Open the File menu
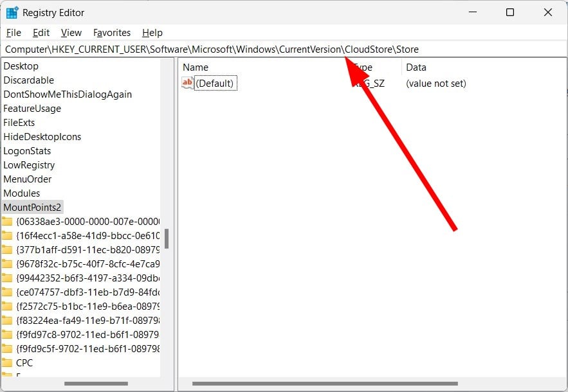The height and width of the screenshot is (392, 568). tap(14, 33)
